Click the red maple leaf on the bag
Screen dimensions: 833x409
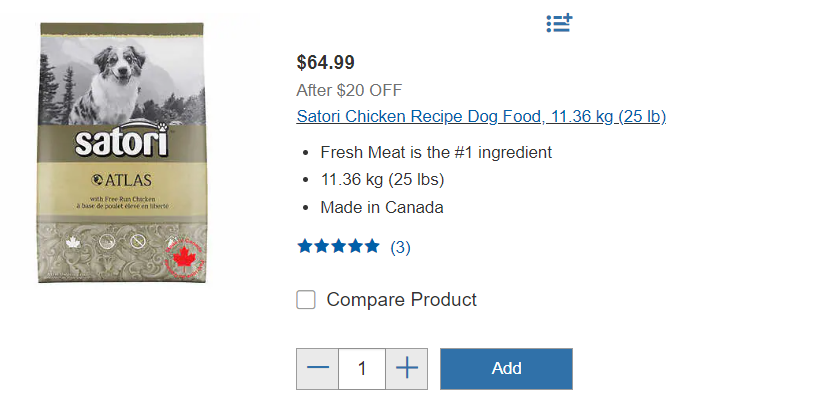pos(182,257)
